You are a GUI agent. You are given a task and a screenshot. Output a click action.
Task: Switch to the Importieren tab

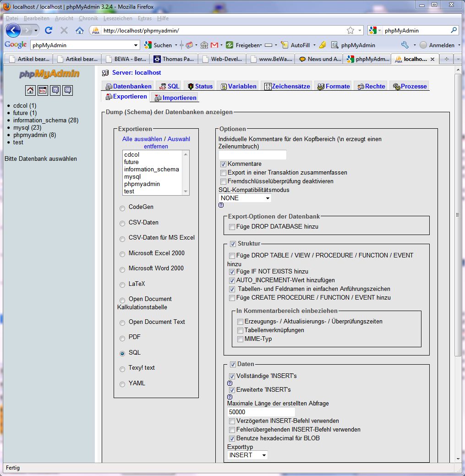175,98
